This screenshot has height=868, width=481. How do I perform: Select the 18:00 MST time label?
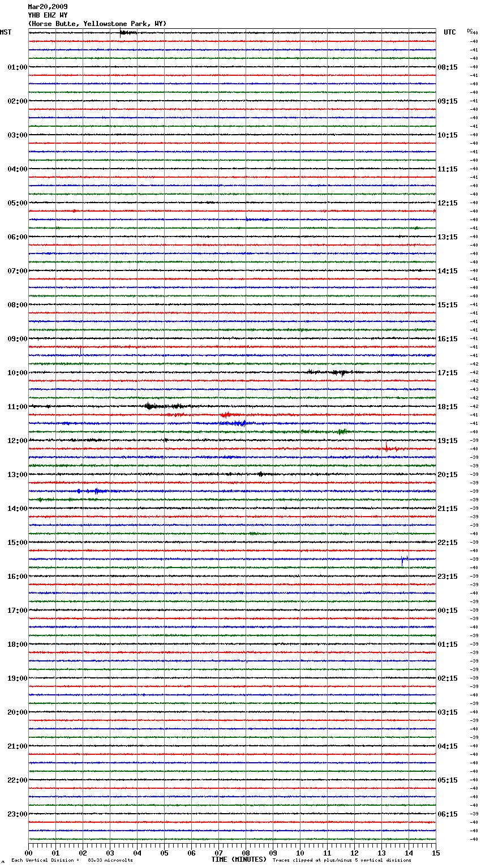click(18, 644)
